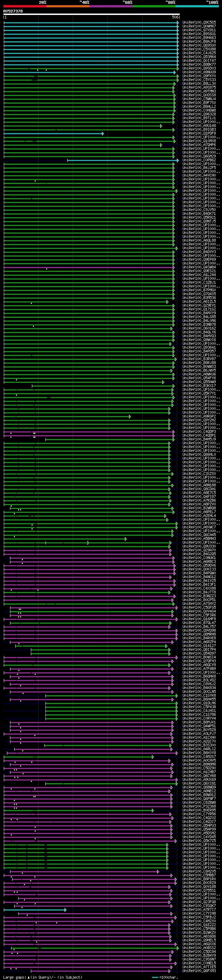Viewport: 222px width, 980px height.
Task: Click the Large gaps legend text
Action: pos(43,977)
